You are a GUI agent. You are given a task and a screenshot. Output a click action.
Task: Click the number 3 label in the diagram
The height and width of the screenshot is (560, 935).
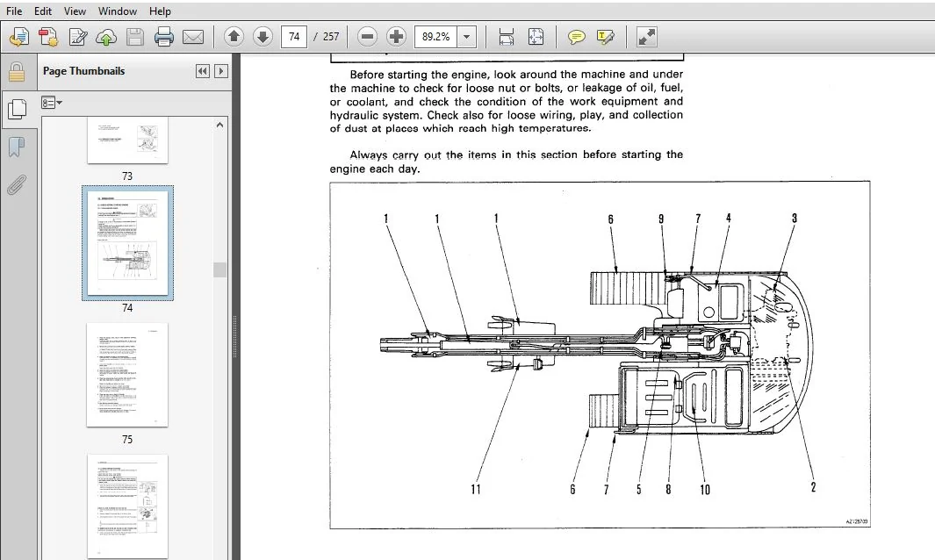click(795, 219)
